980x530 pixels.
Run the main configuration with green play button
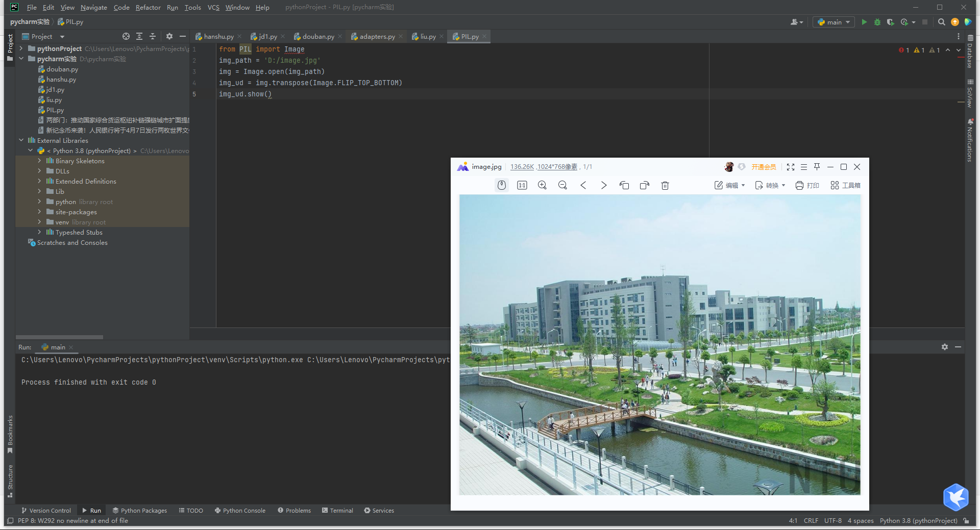coord(864,22)
